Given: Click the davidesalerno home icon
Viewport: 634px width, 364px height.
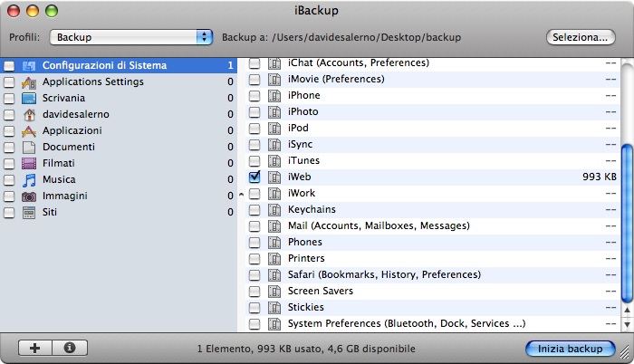Looking at the screenshot, I should tap(29, 114).
